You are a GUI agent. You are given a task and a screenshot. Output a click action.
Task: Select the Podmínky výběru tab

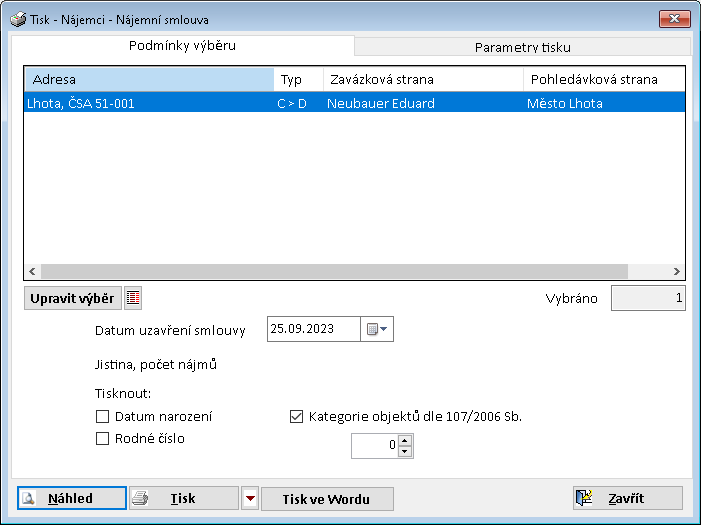tap(183, 46)
